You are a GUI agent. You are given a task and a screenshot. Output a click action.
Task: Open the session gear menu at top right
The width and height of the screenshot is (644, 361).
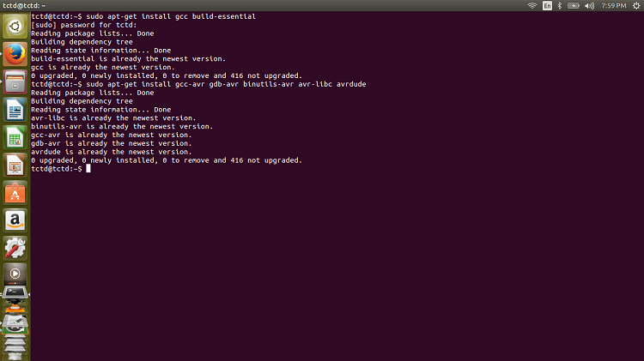coord(636,6)
